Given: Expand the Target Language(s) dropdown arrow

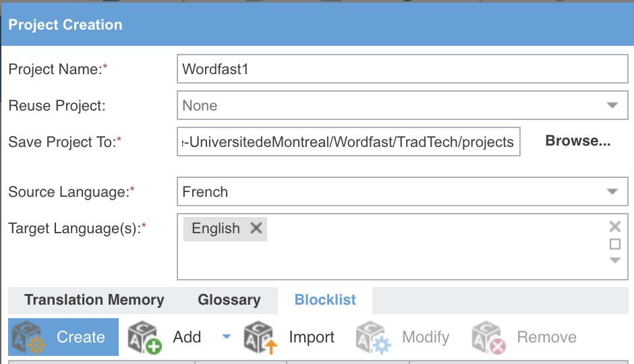Looking at the screenshot, I should [x=615, y=260].
